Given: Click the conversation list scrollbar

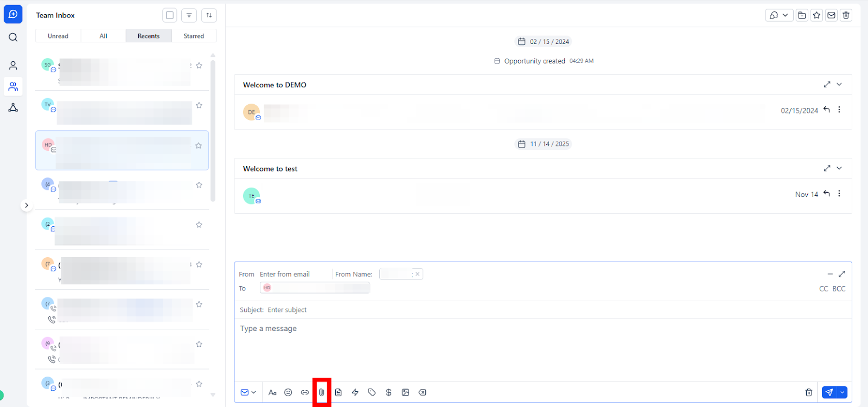Looking at the screenshot, I should pos(213,130).
